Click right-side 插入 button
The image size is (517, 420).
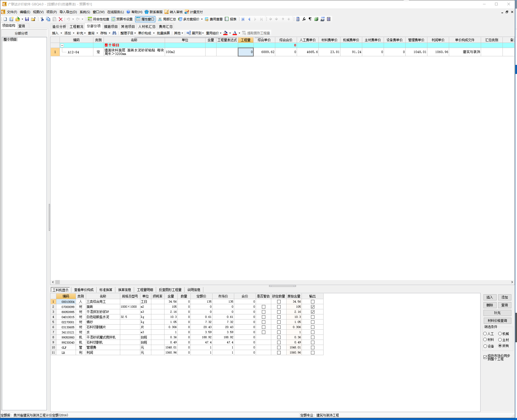[490, 297]
